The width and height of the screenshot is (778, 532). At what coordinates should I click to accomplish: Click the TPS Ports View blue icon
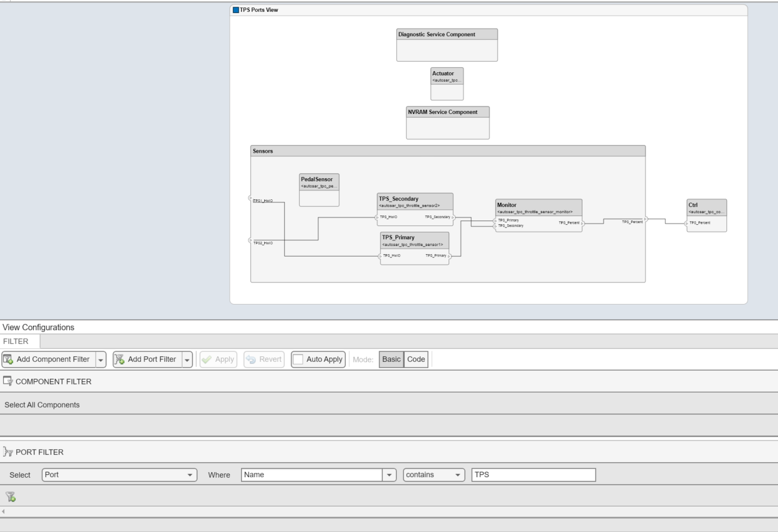235,10
